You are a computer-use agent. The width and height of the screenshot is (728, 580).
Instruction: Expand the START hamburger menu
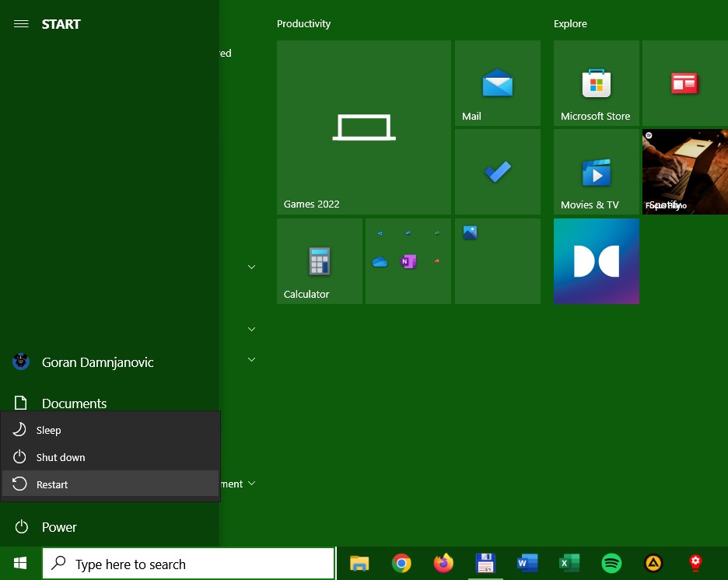pyautogui.click(x=21, y=23)
